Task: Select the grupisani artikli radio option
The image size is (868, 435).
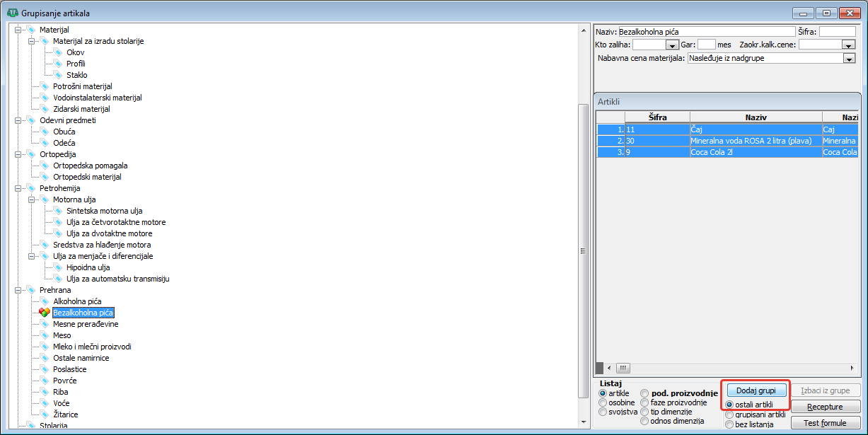Action: tap(729, 414)
